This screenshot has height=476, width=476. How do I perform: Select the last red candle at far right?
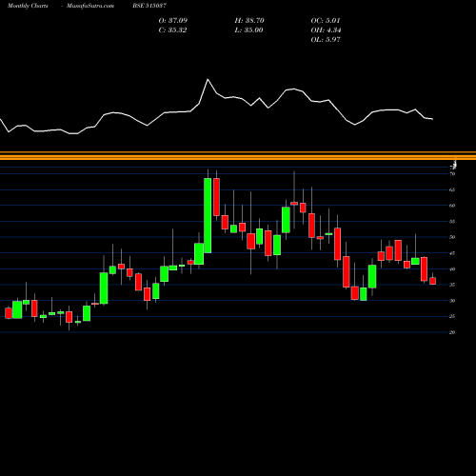click(x=433, y=281)
